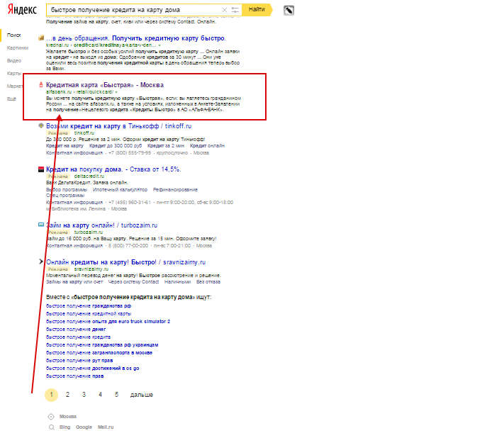Click sitelink Кредит до 300 000 руб
This screenshot has height=438, width=504.
116,146
